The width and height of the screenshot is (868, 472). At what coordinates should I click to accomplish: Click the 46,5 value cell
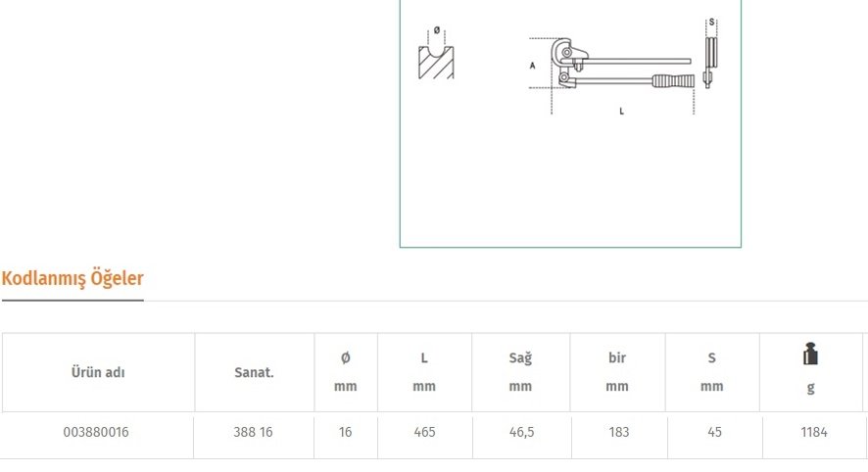[x=520, y=432]
